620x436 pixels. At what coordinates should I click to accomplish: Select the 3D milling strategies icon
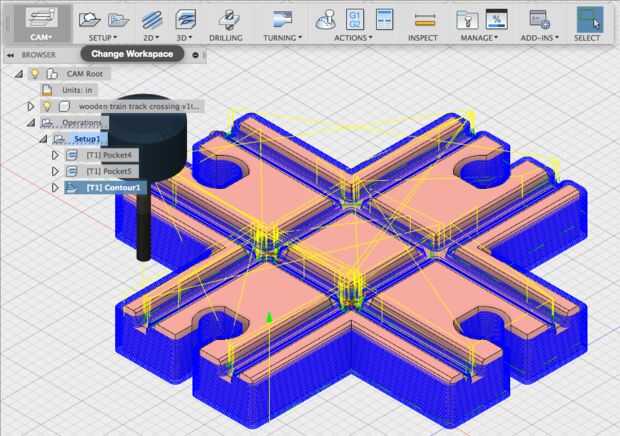click(x=185, y=19)
